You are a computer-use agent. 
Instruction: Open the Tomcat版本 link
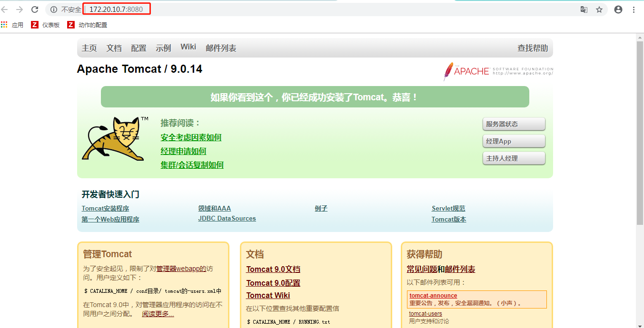(449, 219)
